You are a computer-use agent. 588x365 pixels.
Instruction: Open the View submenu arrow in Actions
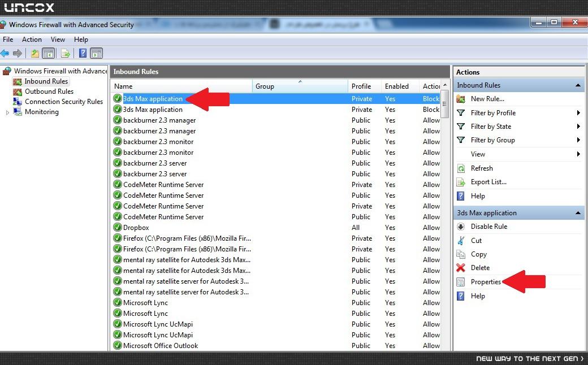pos(578,154)
